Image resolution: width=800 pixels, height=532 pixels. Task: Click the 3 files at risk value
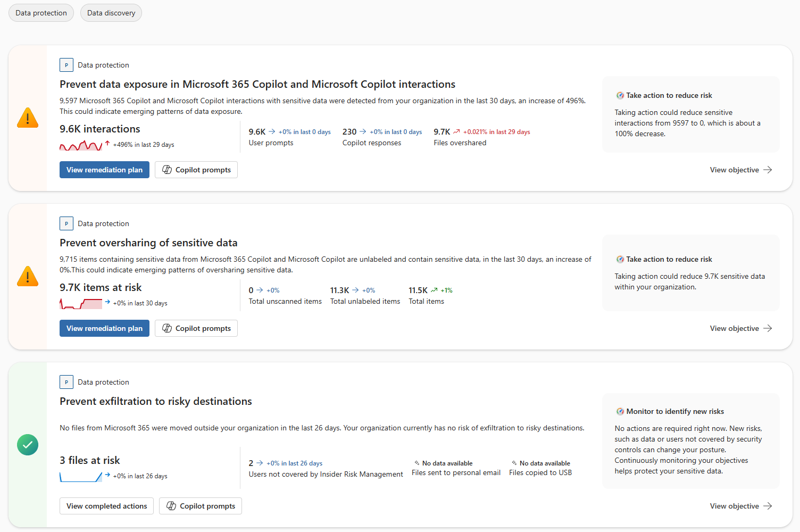pyautogui.click(x=90, y=460)
